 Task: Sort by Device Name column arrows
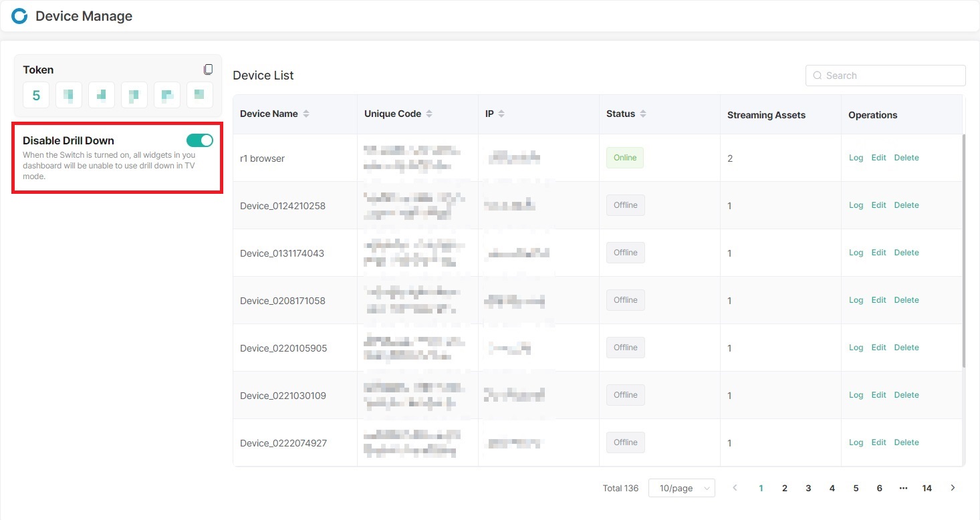pyautogui.click(x=306, y=114)
